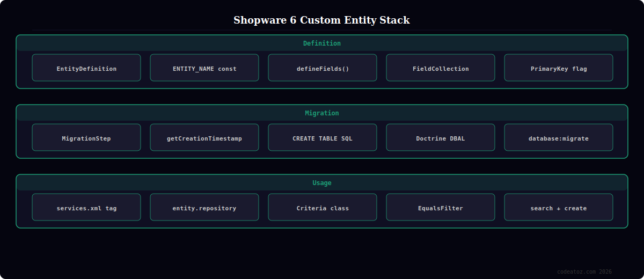Click the Migration section header
The width and height of the screenshot is (644, 279).
pyautogui.click(x=322, y=113)
